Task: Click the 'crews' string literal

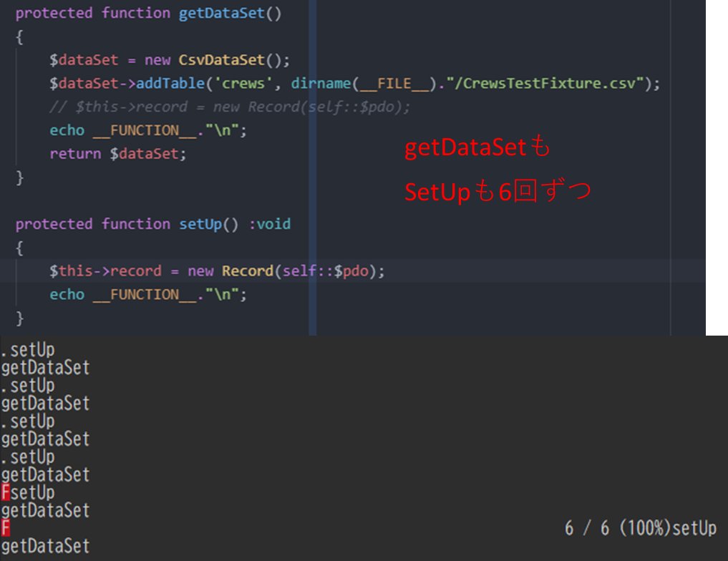Action: 243,83
